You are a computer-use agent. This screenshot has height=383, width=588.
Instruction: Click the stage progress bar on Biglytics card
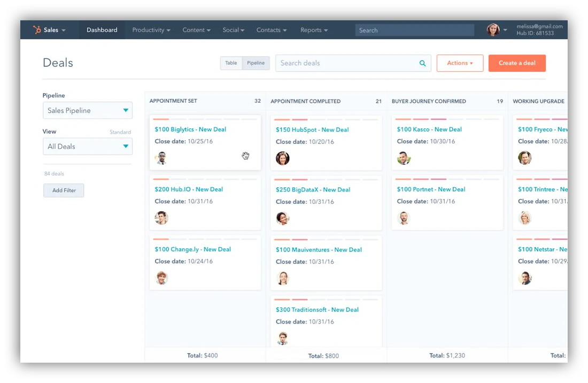tap(205, 119)
